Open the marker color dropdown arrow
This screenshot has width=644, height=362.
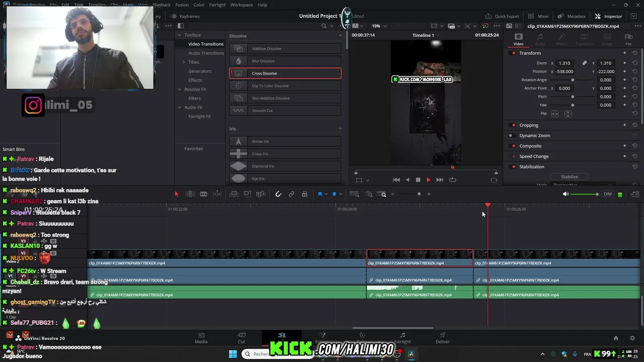point(341,194)
